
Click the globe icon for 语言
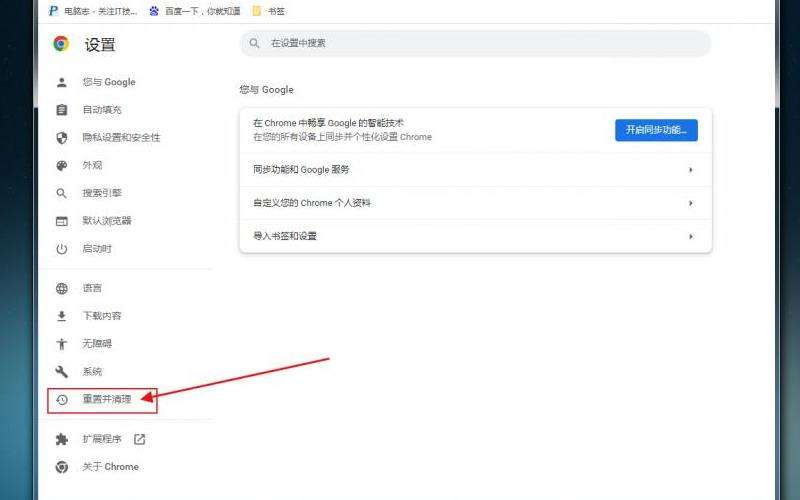pos(62,288)
